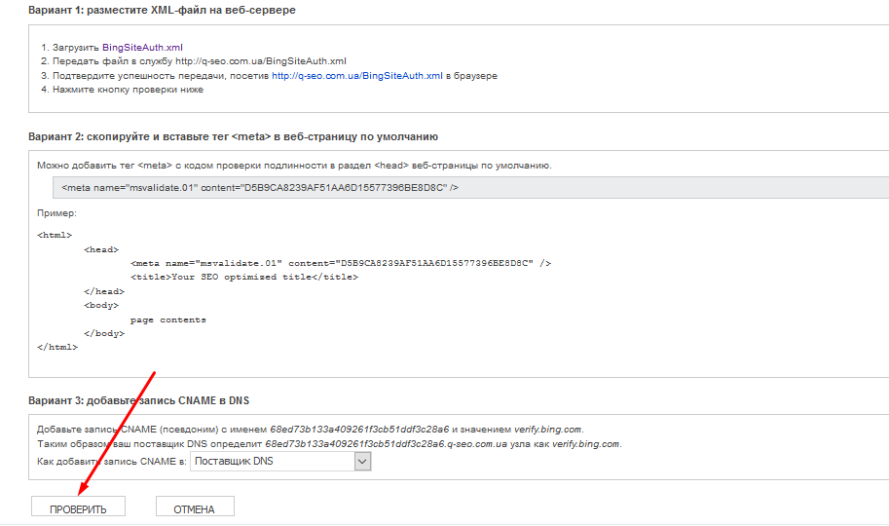Image resolution: width=889 pixels, height=526 pixels.
Task: Expand the DNS provider dropdown arrow
Action: coord(362,461)
